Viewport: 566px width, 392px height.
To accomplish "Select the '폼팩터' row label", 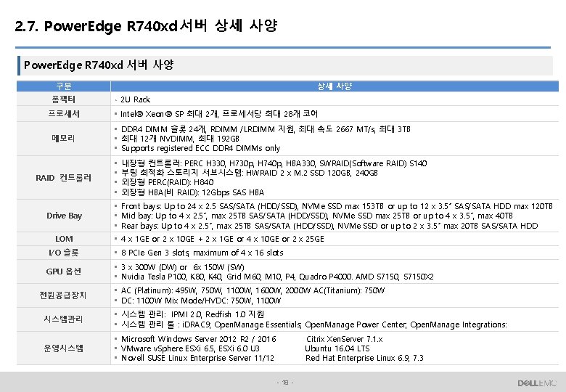I will (64, 99).
